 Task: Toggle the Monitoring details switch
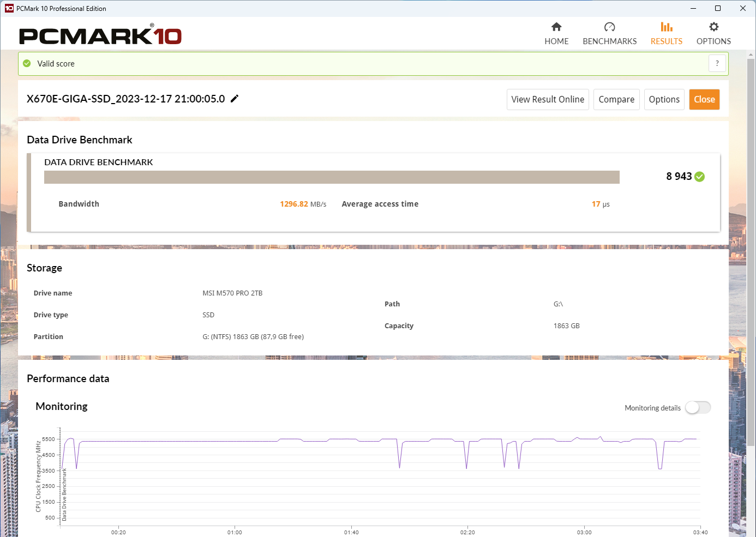tap(698, 407)
